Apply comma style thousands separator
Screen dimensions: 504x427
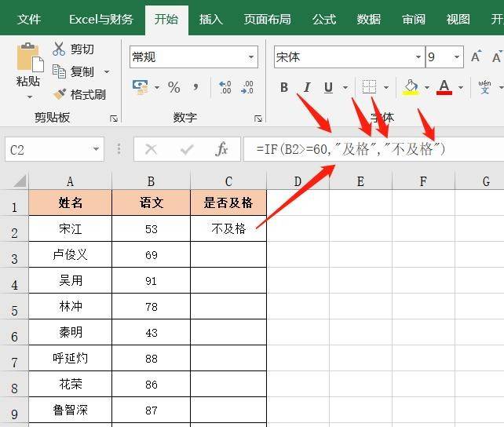(x=195, y=87)
